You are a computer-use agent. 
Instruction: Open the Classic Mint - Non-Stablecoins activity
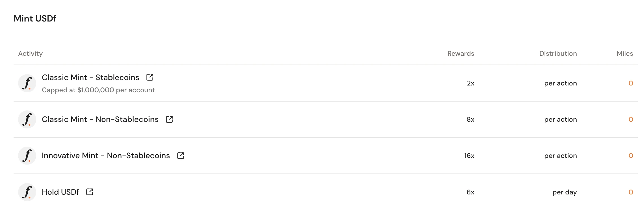pyautogui.click(x=100, y=119)
